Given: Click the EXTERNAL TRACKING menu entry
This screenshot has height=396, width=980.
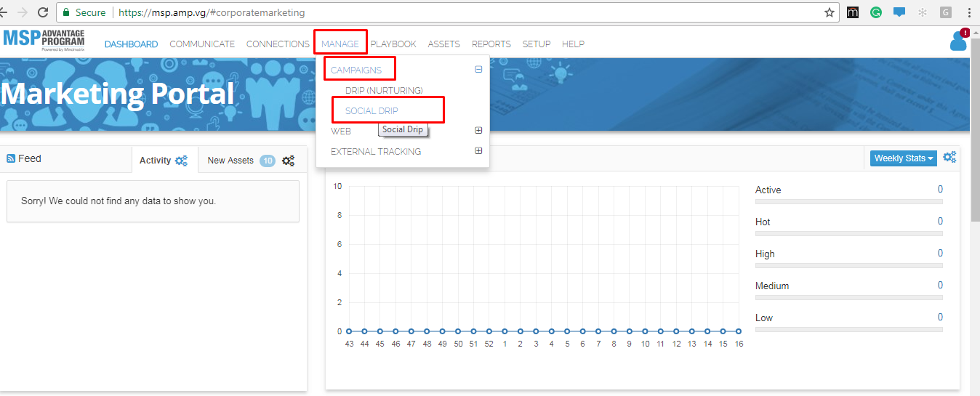Looking at the screenshot, I should pos(376,152).
